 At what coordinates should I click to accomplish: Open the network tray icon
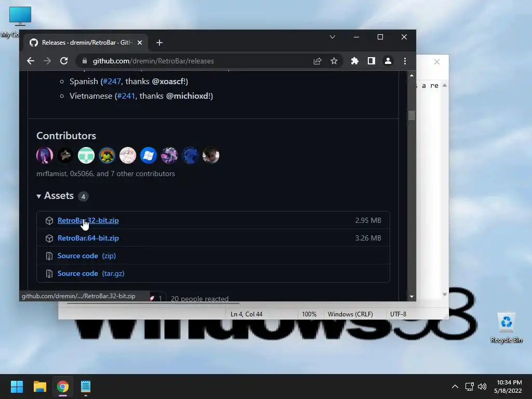470,387
